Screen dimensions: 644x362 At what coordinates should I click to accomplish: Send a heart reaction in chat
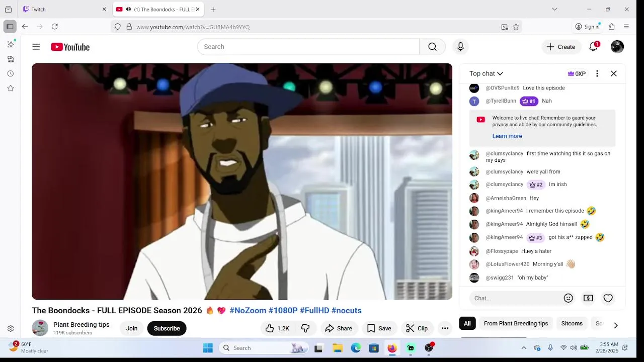click(608, 298)
